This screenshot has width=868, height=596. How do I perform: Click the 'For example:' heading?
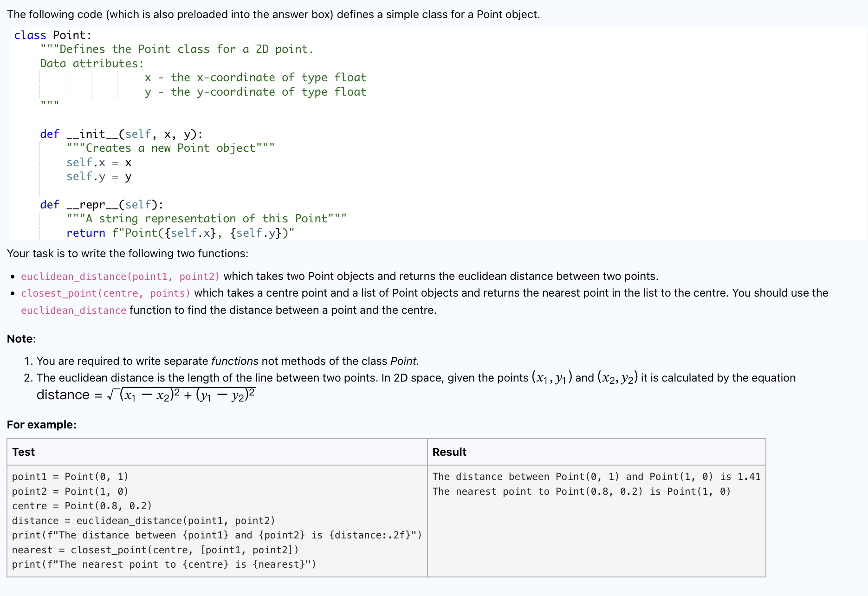click(42, 425)
